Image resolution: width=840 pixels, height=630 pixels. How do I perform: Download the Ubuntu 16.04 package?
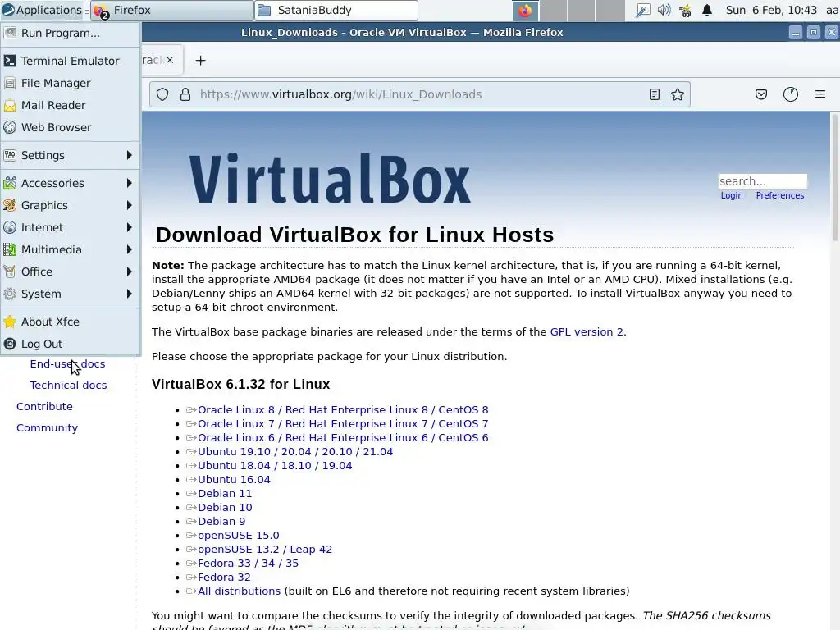(x=234, y=479)
